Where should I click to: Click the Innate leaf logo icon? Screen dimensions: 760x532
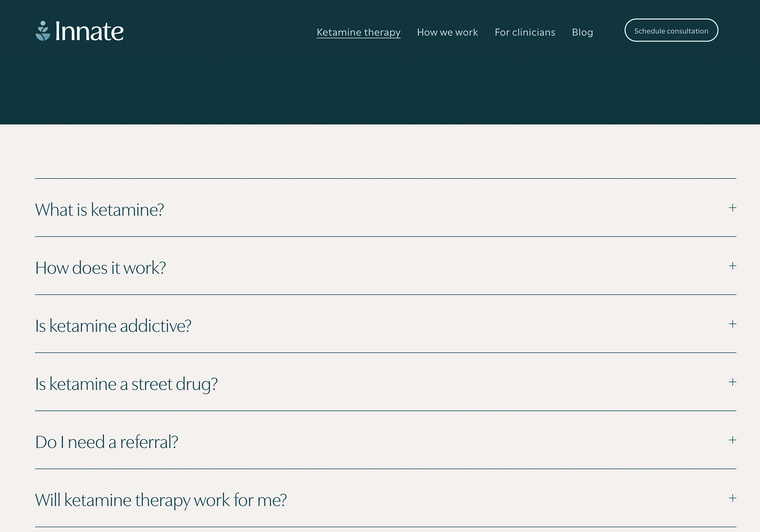tap(43, 31)
